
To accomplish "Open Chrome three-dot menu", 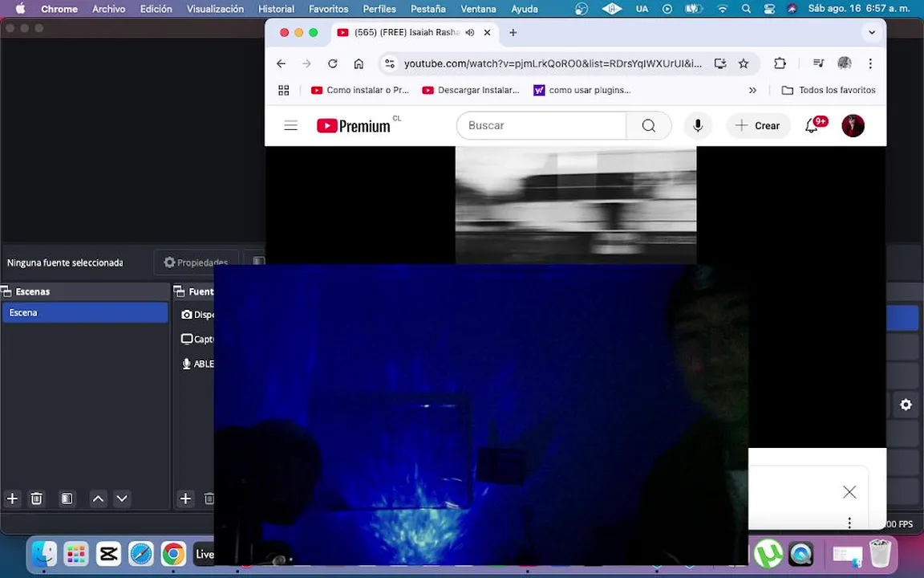I will click(870, 63).
